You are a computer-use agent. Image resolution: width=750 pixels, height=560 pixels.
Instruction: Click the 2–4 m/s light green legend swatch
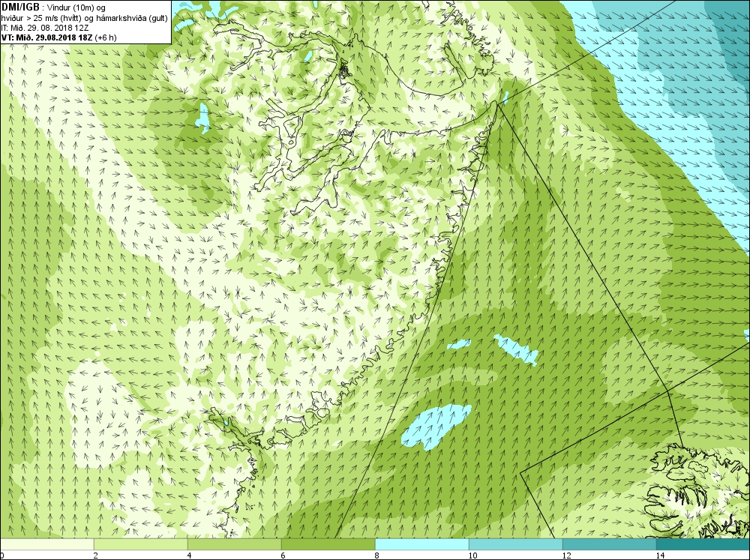[x=141, y=544]
